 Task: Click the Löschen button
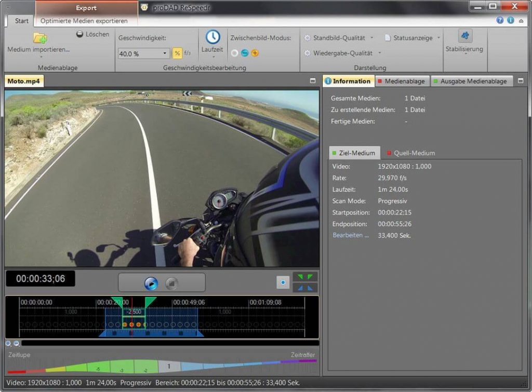tap(94, 34)
